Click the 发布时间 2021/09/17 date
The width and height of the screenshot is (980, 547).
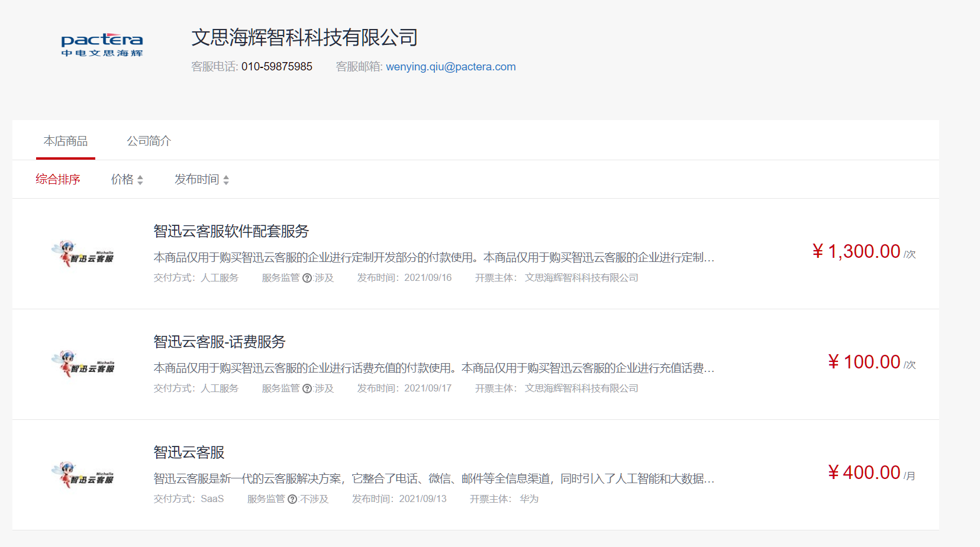[x=405, y=389]
